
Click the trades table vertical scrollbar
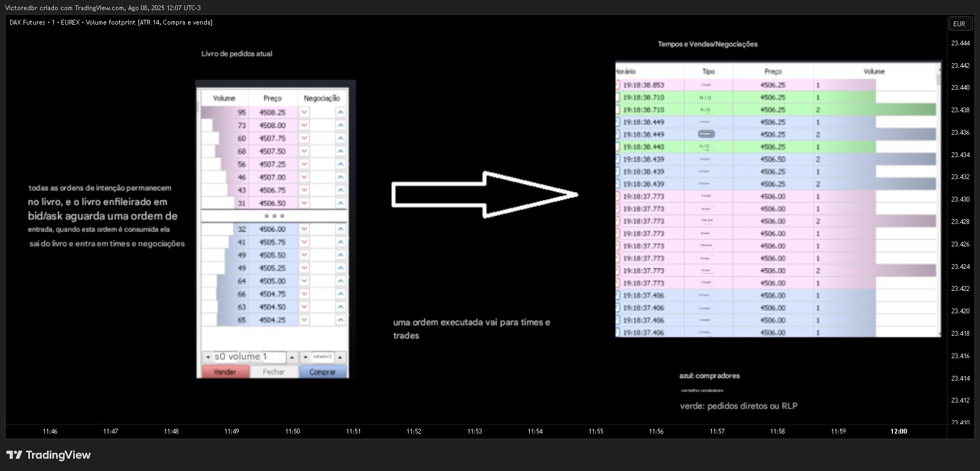(x=939, y=200)
